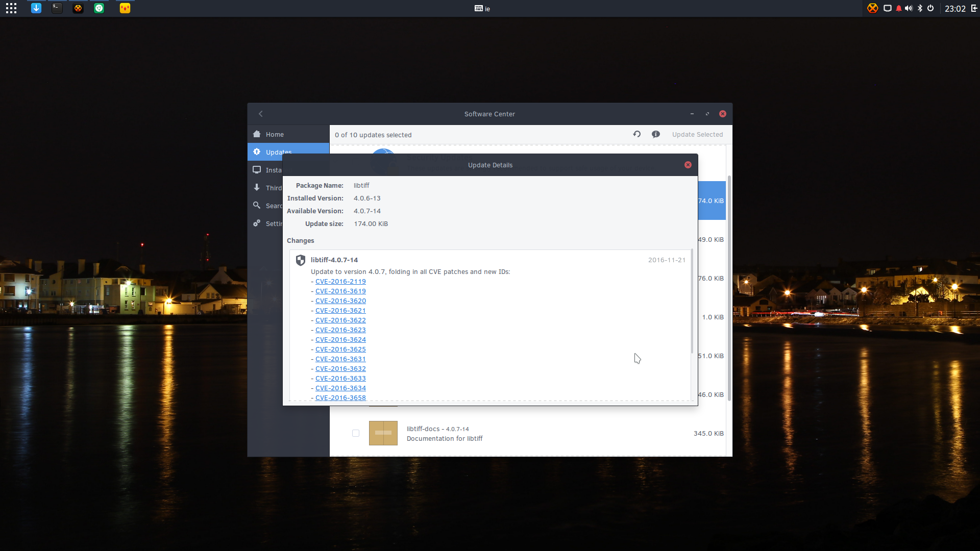Open the CVE-2016-2119 link
Image resolution: width=980 pixels, height=551 pixels.
pyautogui.click(x=340, y=282)
